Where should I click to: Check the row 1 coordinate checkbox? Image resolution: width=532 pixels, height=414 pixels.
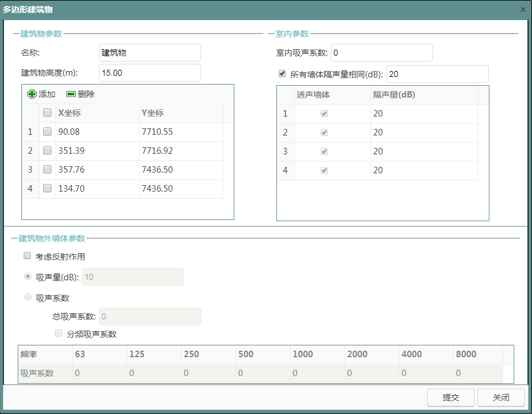pyautogui.click(x=47, y=132)
